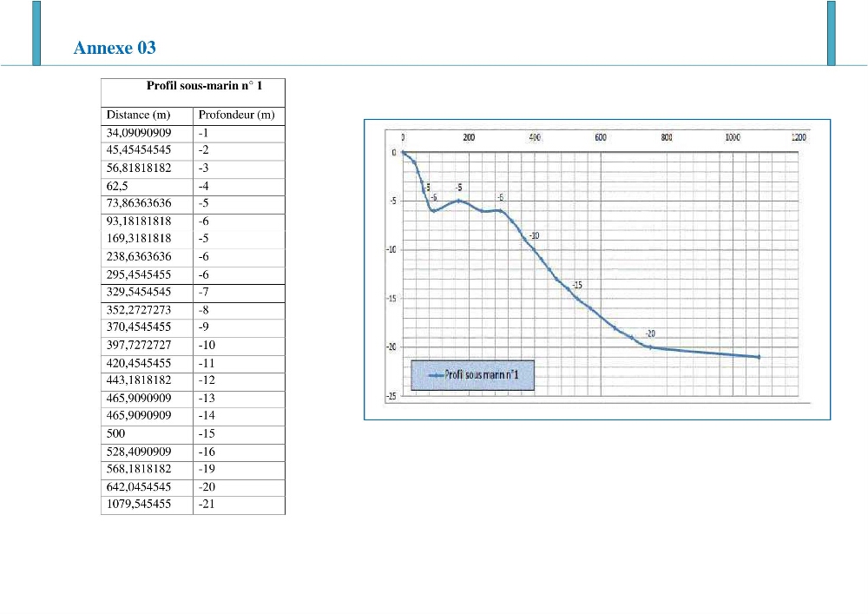
Task: Click the Annexe 03 heading
Action: click(115, 48)
